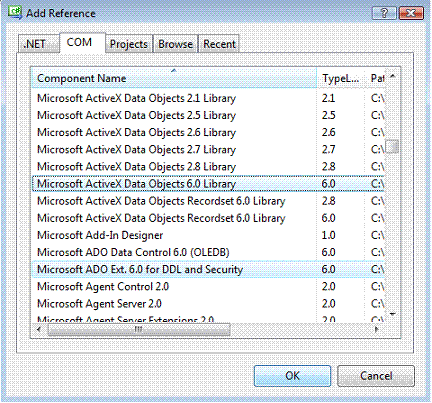Select the COM tab
This screenshot has height=403, width=432.
(x=82, y=43)
